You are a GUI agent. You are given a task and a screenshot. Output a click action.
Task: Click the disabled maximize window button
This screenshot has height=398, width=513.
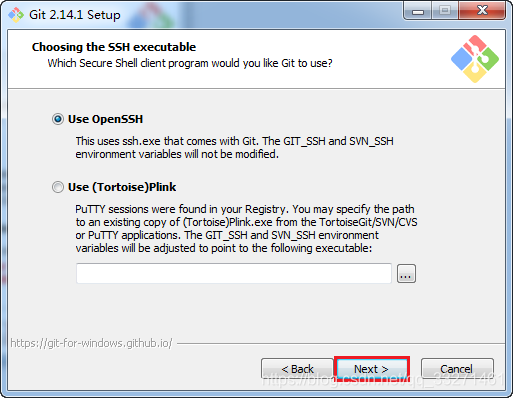[445, 11]
